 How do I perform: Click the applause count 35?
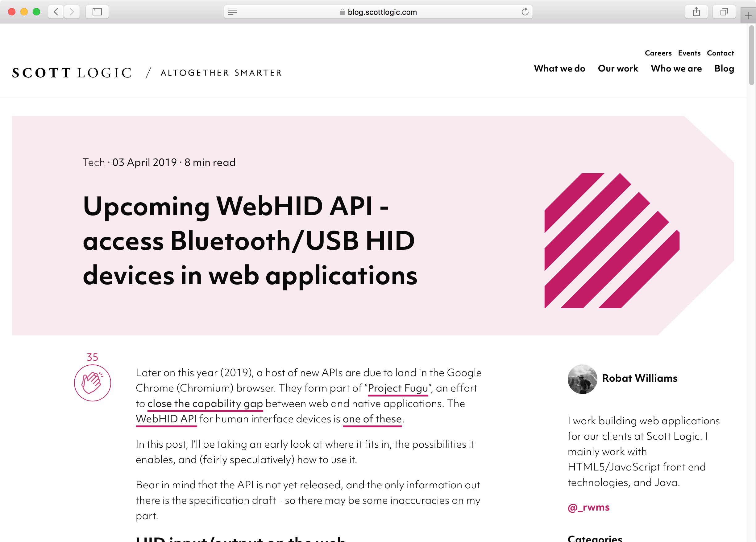pos(92,357)
